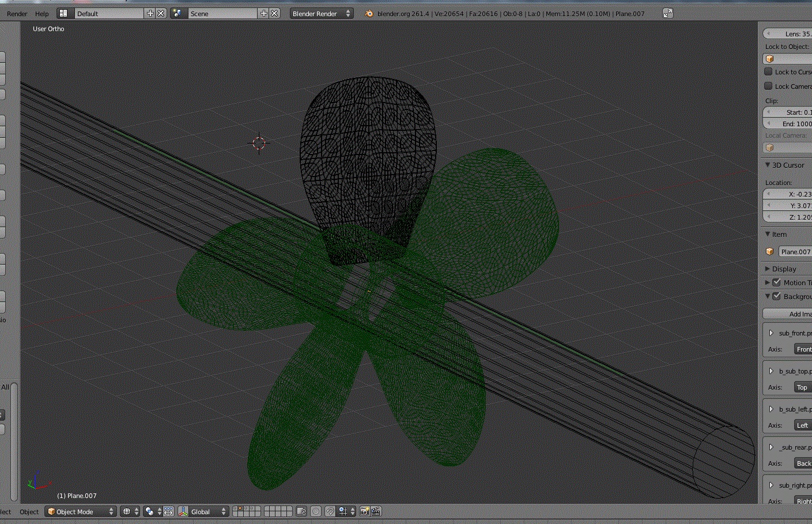The height and width of the screenshot is (524, 812).
Task: Collapse the Background Images panel triangle
Action: (x=768, y=296)
